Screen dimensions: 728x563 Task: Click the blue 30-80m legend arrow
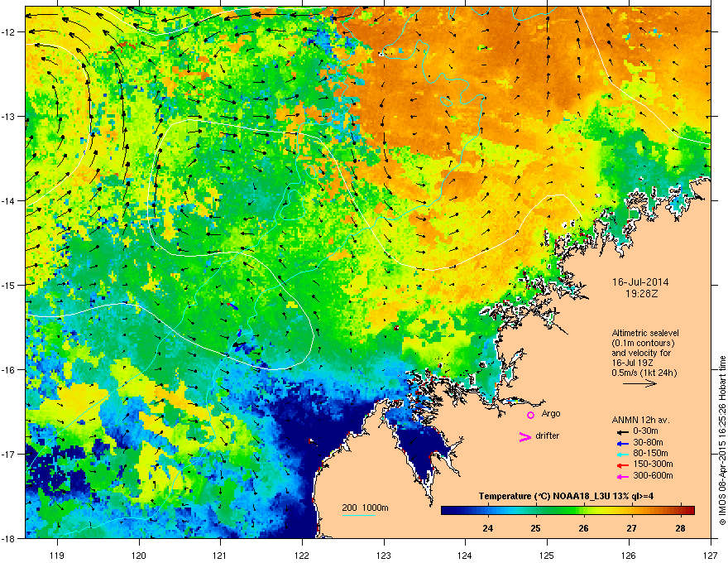(x=622, y=443)
